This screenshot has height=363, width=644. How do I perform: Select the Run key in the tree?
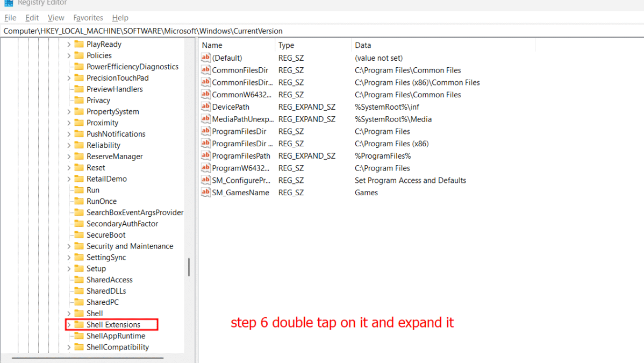pyautogui.click(x=93, y=190)
